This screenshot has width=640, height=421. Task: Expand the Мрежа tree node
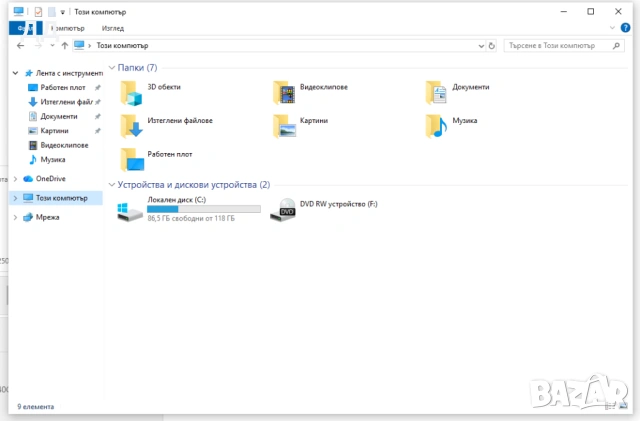tap(15, 217)
